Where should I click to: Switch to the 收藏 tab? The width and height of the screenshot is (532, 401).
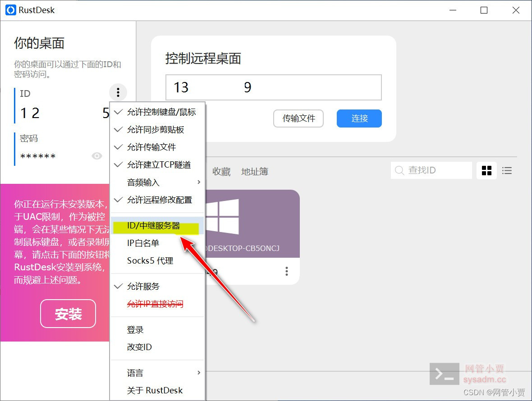(x=221, y=172)
